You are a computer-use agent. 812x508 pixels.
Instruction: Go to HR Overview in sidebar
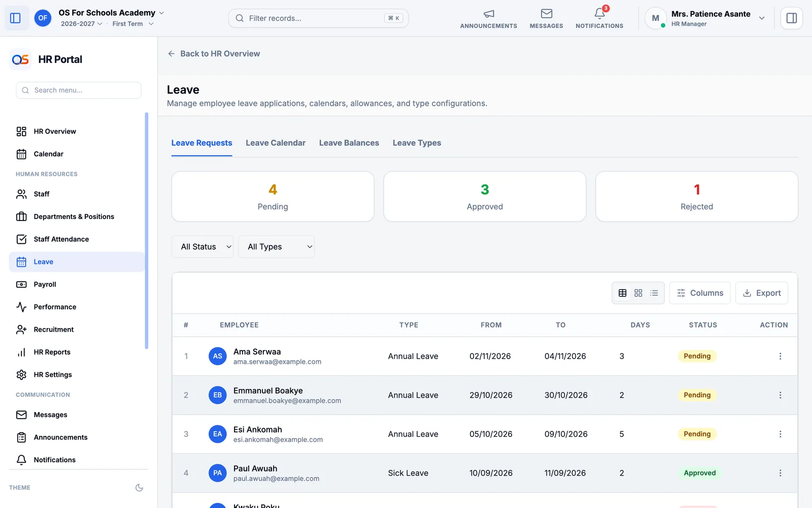pyautogui.click(x=77, y=132)
